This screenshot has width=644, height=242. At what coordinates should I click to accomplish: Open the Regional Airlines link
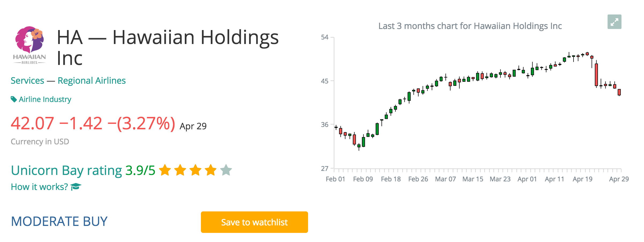click(91, 80)
